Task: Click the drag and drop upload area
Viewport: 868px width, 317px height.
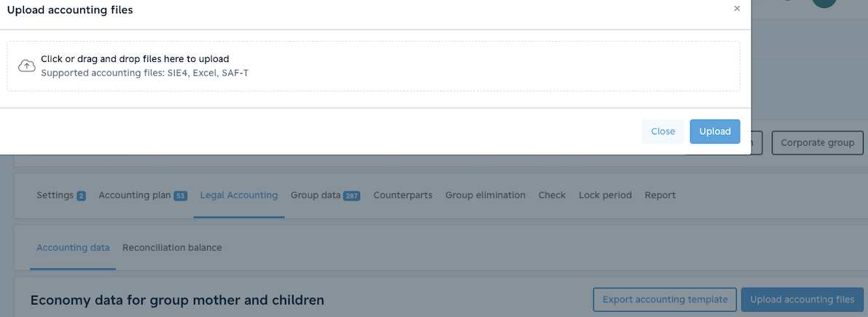Action: (374, 66)
